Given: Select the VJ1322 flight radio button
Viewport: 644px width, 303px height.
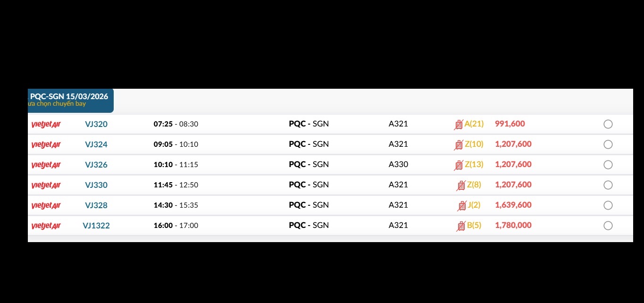Looking at the screenshot, I should (x=608, y=226).
